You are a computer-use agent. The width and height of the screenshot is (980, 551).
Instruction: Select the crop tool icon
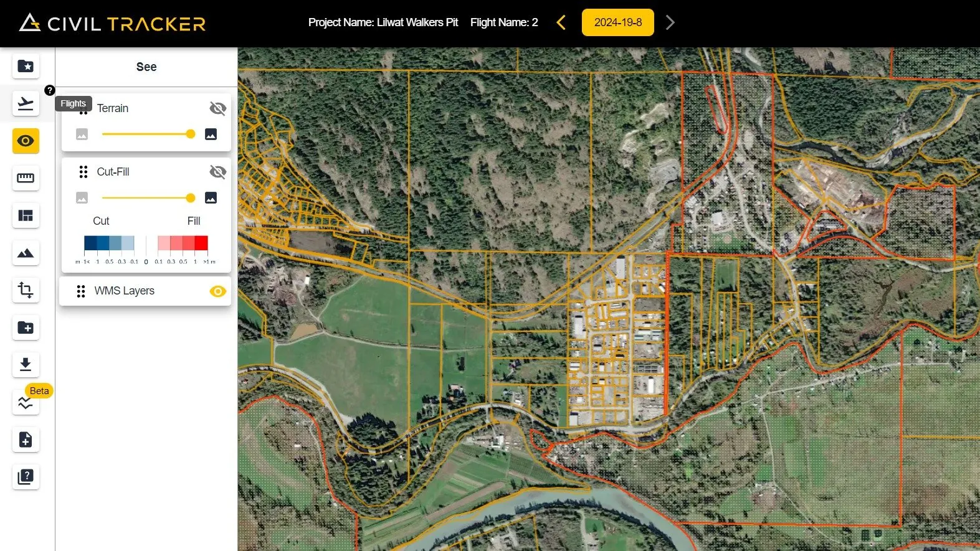(x=26, y=290)
